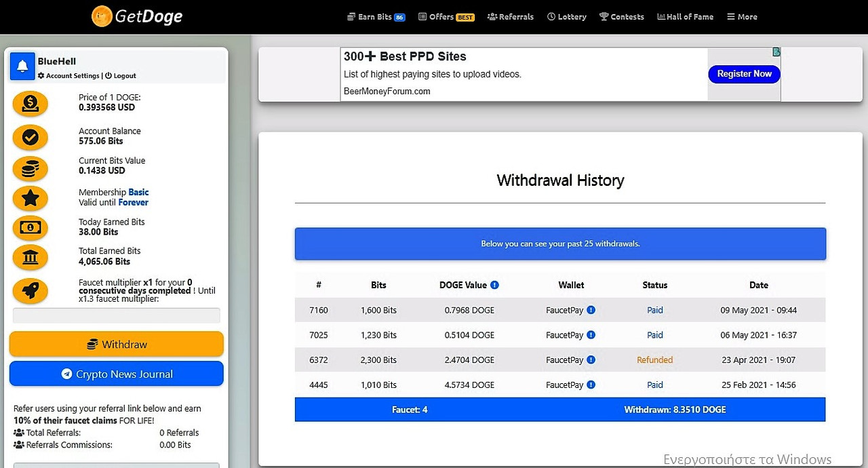Click the Today Earned Bits banknote icon
Viewport: 868px width, 468px height.
pyautogui.click(x=31, y=228)
